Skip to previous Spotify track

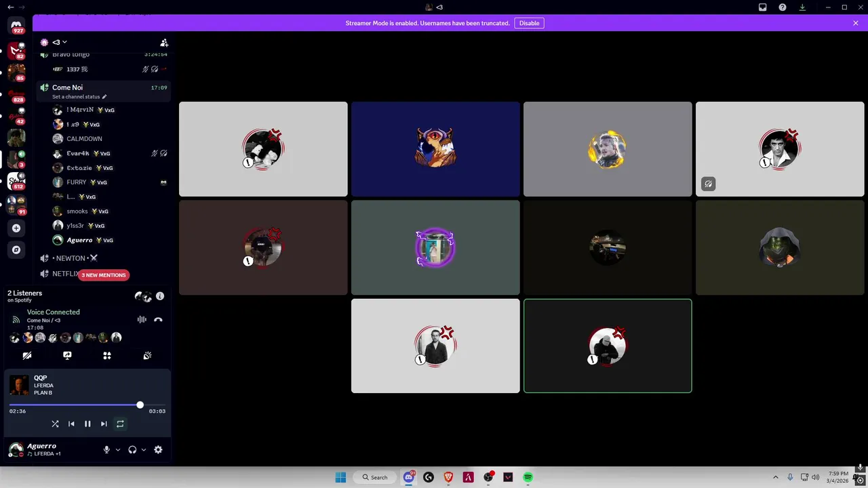pyautogui.click(x=71, y=424)
